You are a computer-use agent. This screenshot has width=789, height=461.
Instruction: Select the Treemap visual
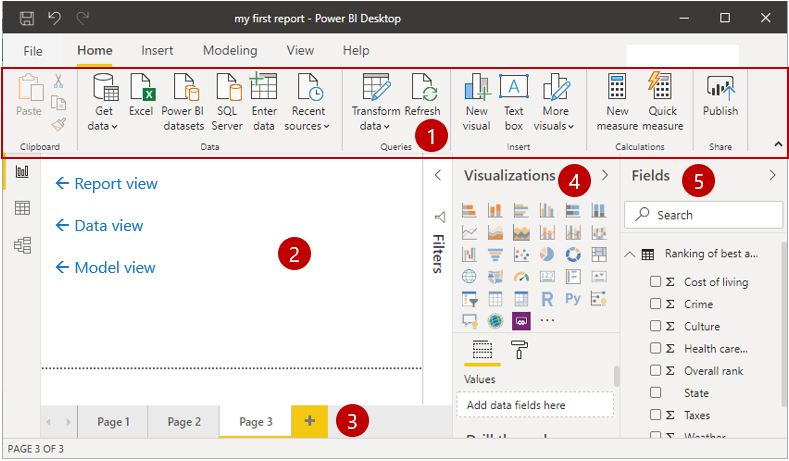point(599,255)
